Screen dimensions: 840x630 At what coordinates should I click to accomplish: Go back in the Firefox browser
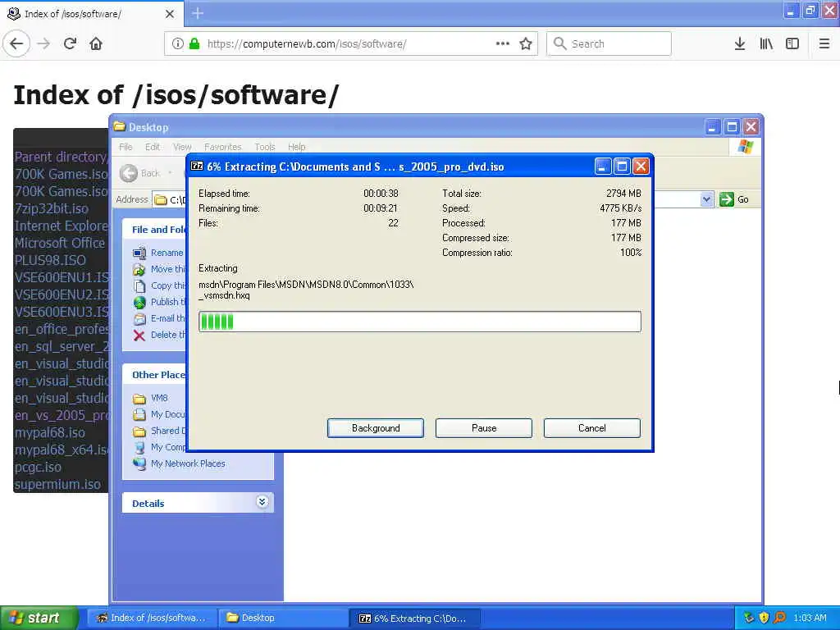click(x=16, y=43)
